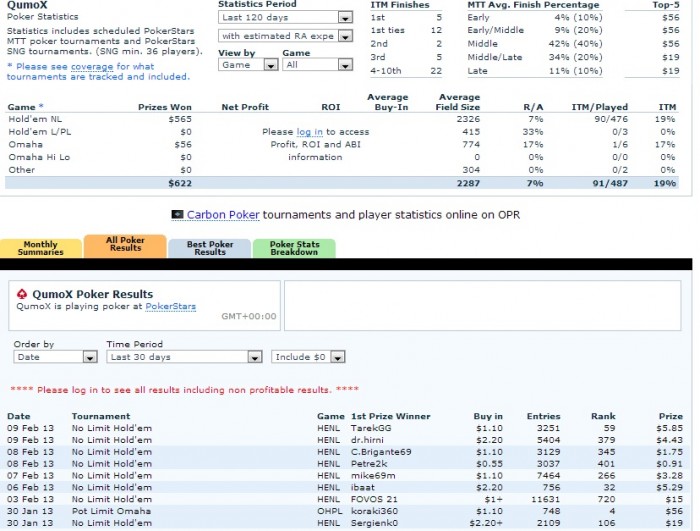Viewport: 700px width, 531px height.
Task: Open the Poker Stats Breakdown tab
Action: click(x=294, y=248)
